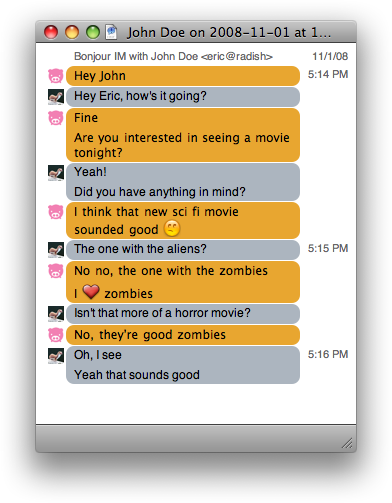Click the date "11/1/08"
392x503 pixels.
pos(330,56)
